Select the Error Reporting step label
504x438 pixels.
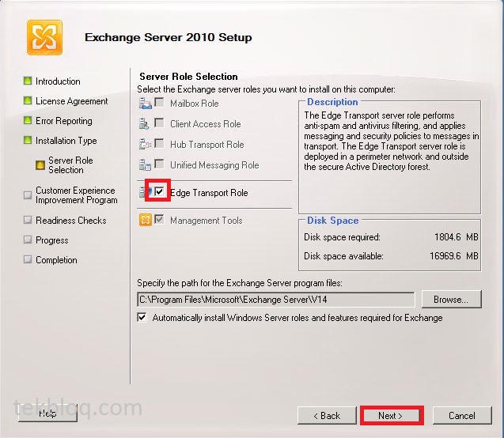tap(64, 121)
